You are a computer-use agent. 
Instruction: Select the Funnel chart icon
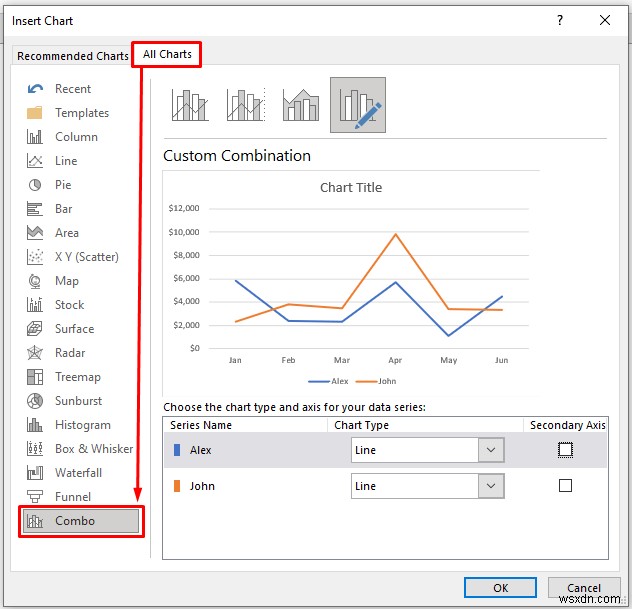(35, 497)
